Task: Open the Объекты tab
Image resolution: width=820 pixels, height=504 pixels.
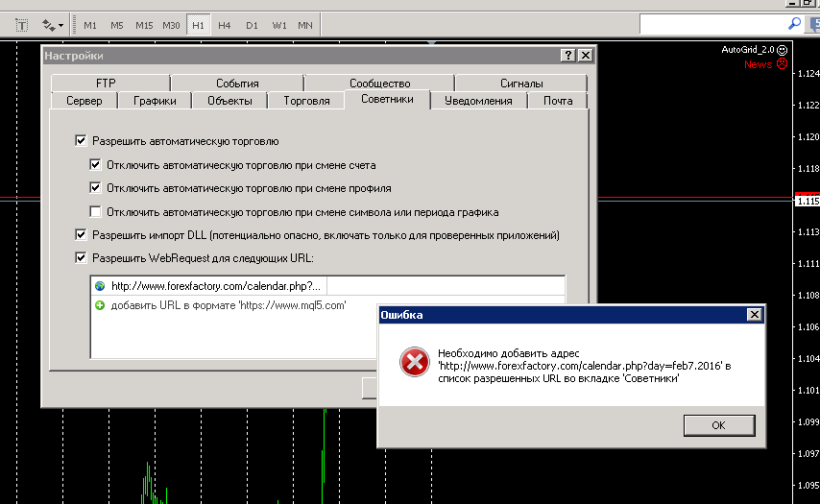Action: pos(229,101)
